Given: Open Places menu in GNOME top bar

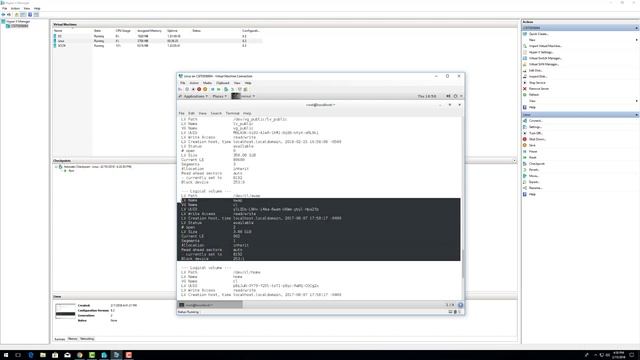Looking at the screenshot, I should coord(219,96).
